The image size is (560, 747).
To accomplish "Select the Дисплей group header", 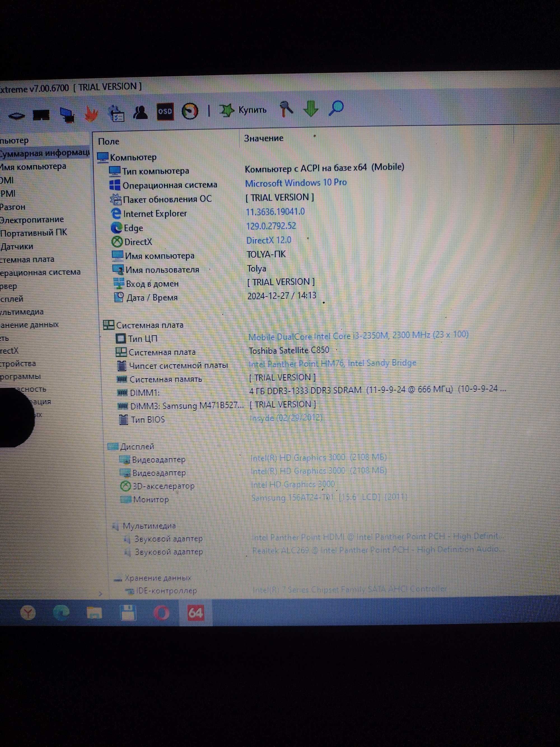I will click(131, 446).
